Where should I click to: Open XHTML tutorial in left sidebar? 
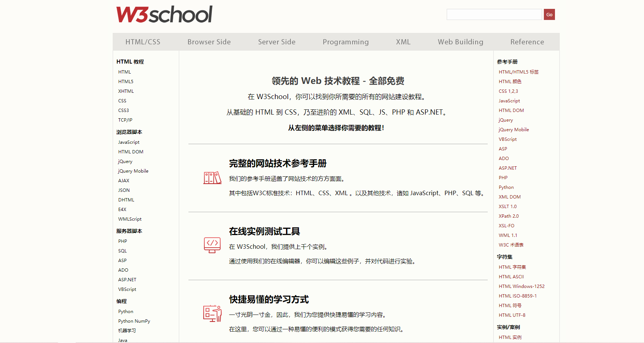pos(126,91)
